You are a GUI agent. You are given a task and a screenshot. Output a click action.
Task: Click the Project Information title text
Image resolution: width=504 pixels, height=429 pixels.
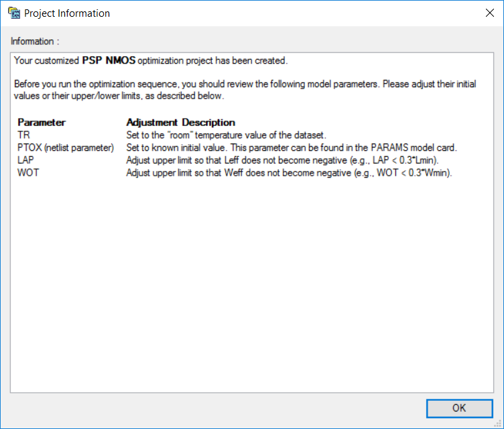point(67,13)
